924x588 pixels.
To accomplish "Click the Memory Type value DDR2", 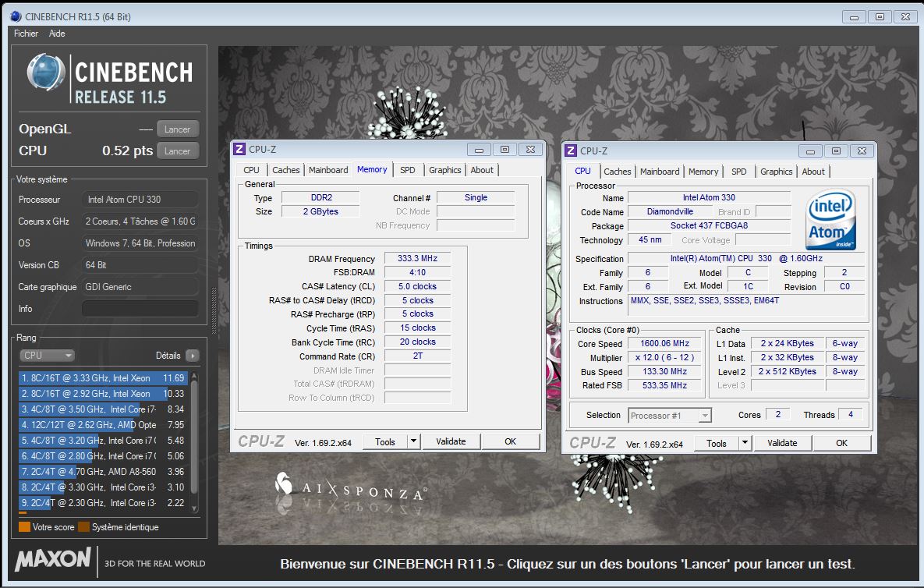I will (x=321, y=197).
